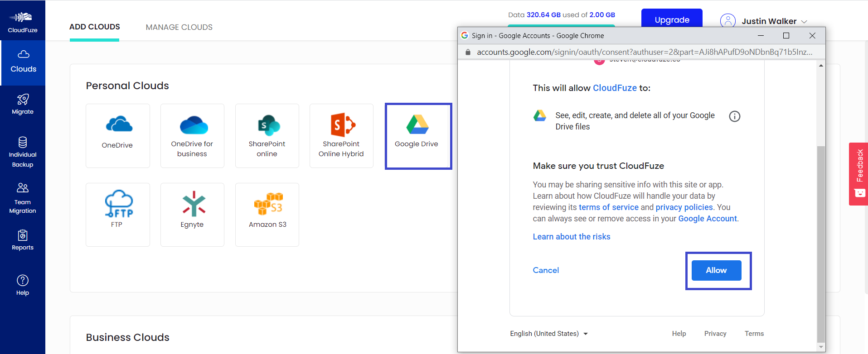Maximize the Google sign-in popup window
Image resolution: width=868 pixels, height=354 pixels.
coord(786,35)
